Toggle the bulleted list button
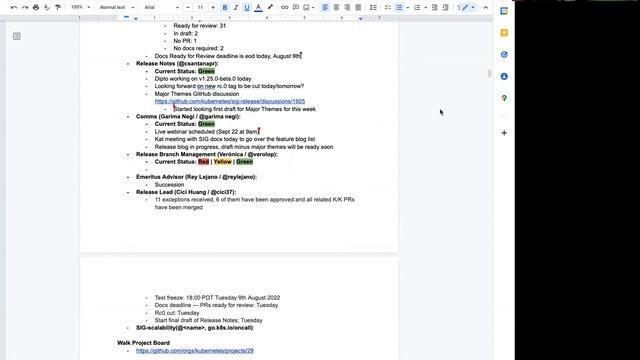 click(x=399, y=7)
